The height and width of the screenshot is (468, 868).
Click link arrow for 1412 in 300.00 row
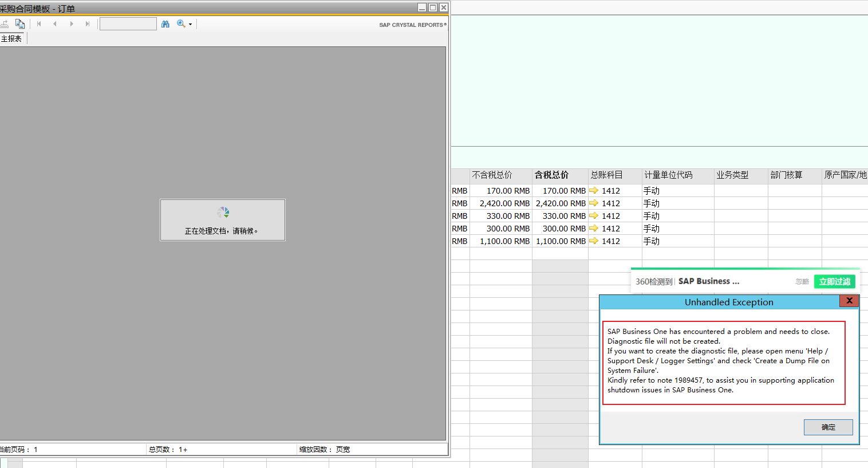(594, 229)
